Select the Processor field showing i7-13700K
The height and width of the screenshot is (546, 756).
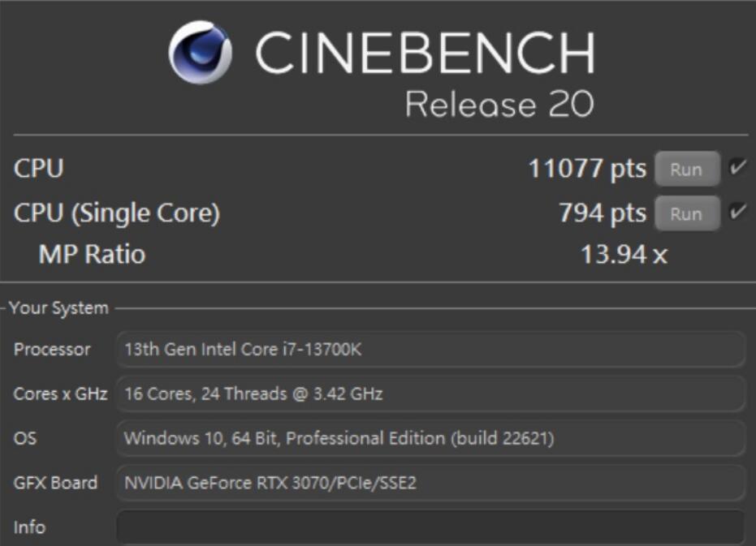[x=430, y=350]
